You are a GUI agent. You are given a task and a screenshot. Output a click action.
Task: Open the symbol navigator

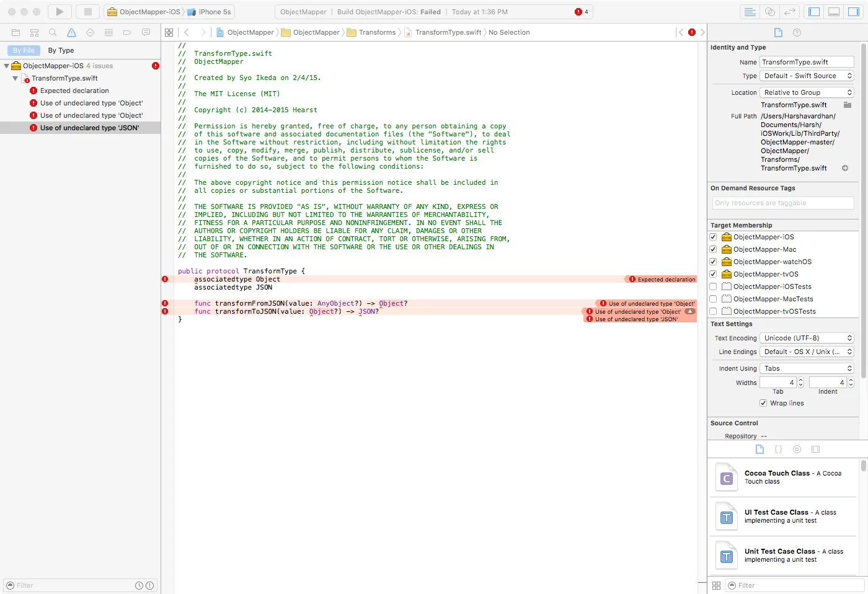pos(35,32)
